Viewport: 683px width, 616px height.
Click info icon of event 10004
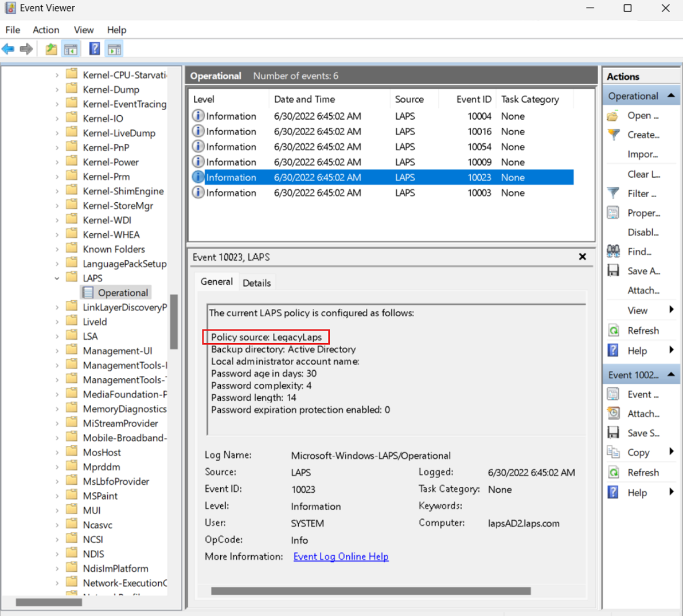click(198, 116)
